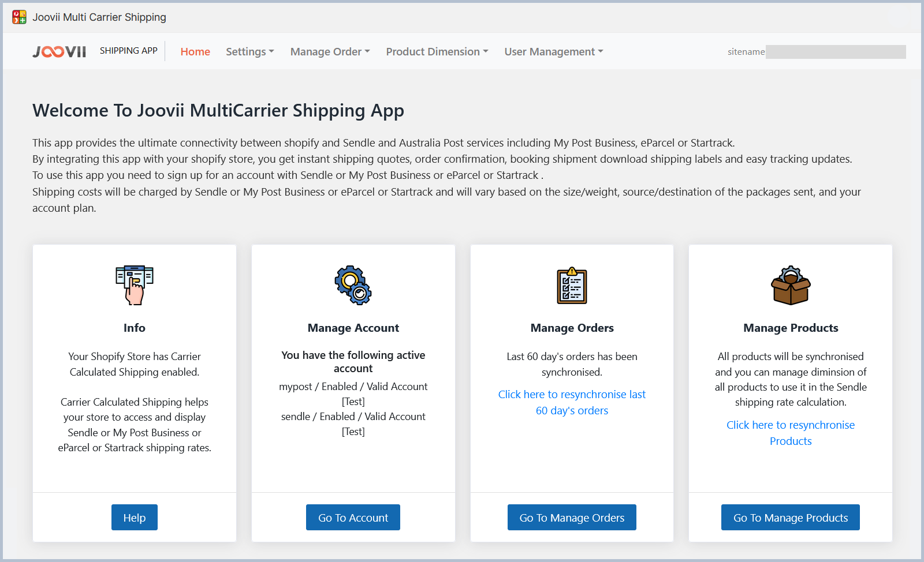Open the Manage Order dropdown
This screenshot has height=562, width=924.
click(x=330, y=52)
